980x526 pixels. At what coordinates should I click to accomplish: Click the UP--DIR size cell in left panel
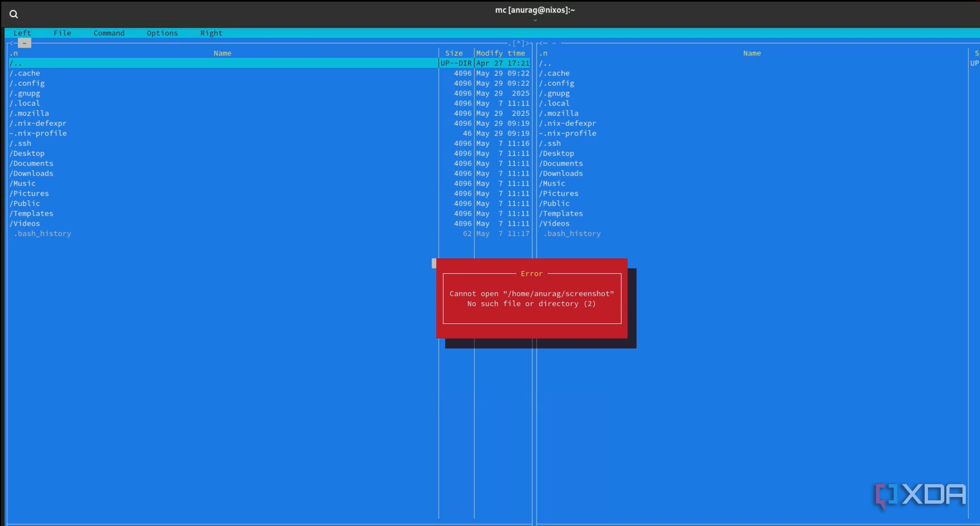(456, 63)
